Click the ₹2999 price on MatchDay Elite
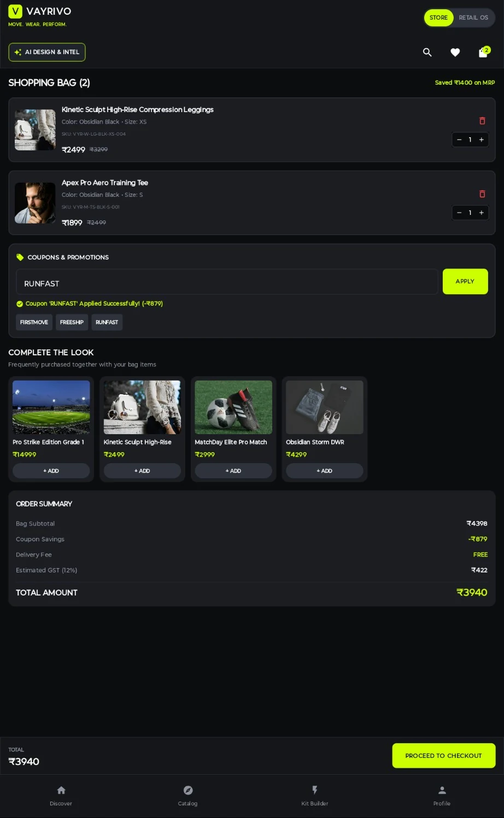504x818 pixels. [205, 454]
